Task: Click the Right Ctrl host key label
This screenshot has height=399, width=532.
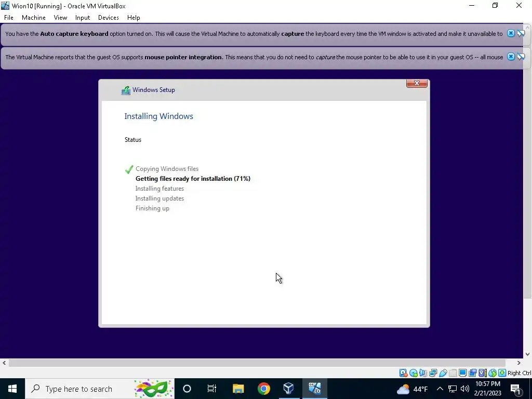Action: tap(520, 373)
